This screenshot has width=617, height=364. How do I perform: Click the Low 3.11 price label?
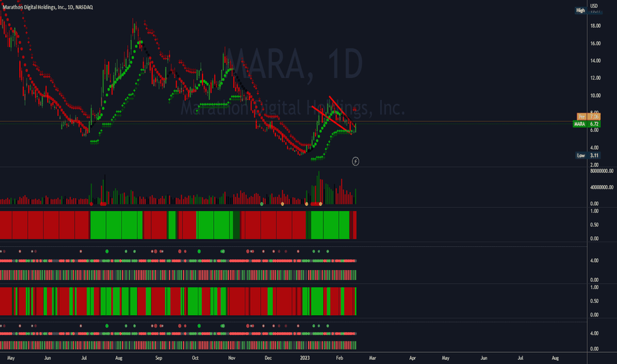(589, 156)
